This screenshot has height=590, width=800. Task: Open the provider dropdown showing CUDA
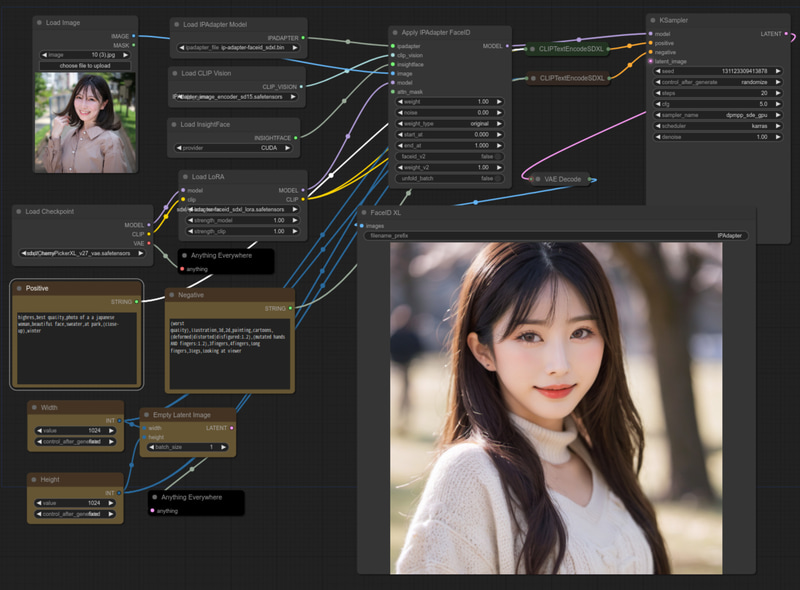[235, 148]
